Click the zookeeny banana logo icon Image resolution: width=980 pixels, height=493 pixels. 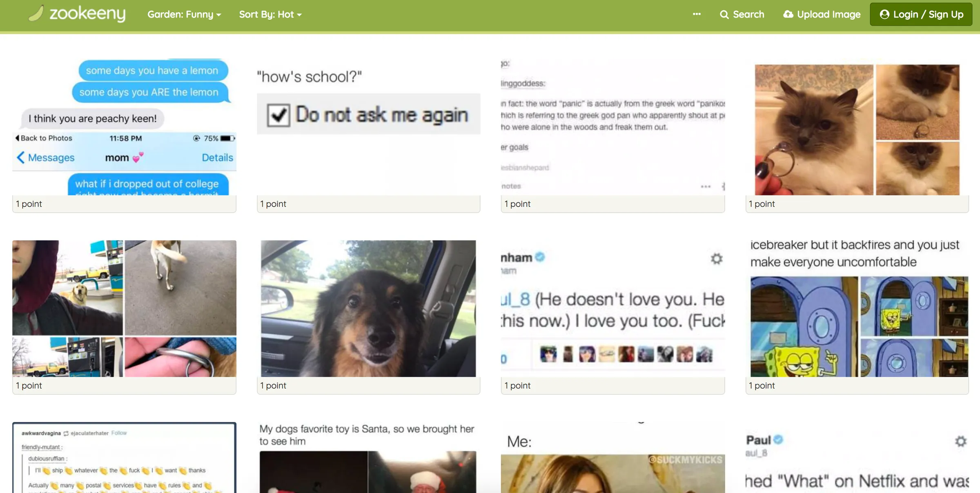(36, 14)
